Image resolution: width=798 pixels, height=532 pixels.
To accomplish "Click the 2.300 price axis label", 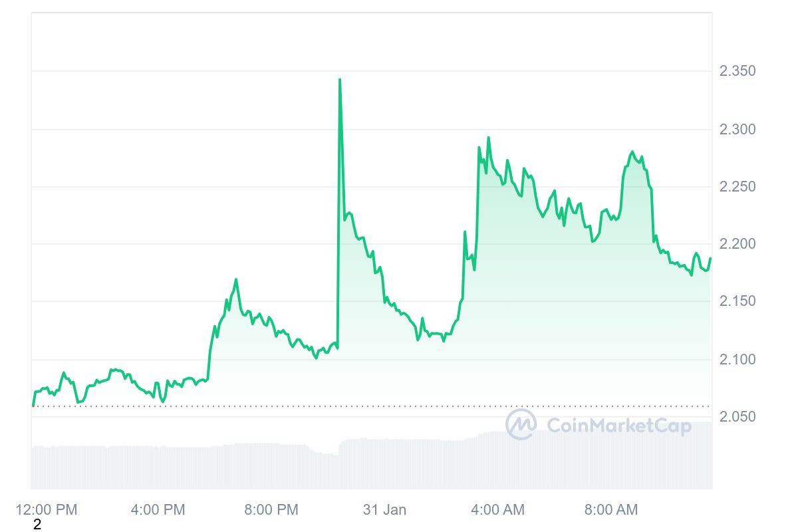I will (737, 129).
